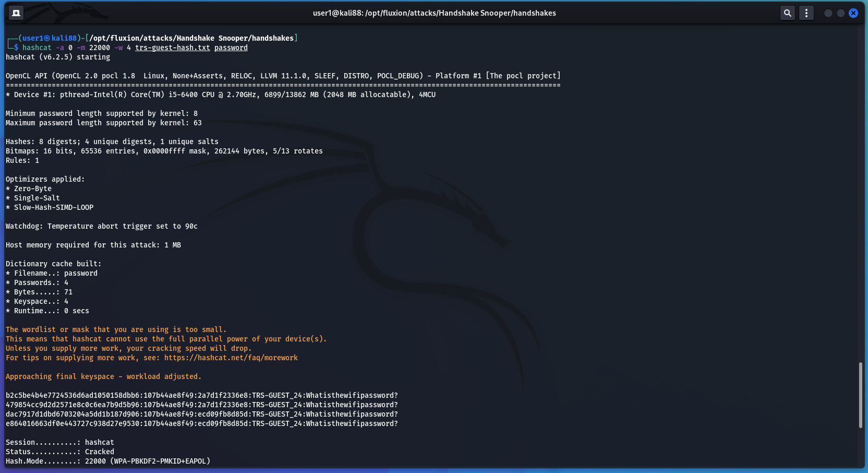Image resolution: width=868 pixels, height=473 pixels.
Task: Click the '* Bytes.....: 71' line
Action: pos(39,292)
